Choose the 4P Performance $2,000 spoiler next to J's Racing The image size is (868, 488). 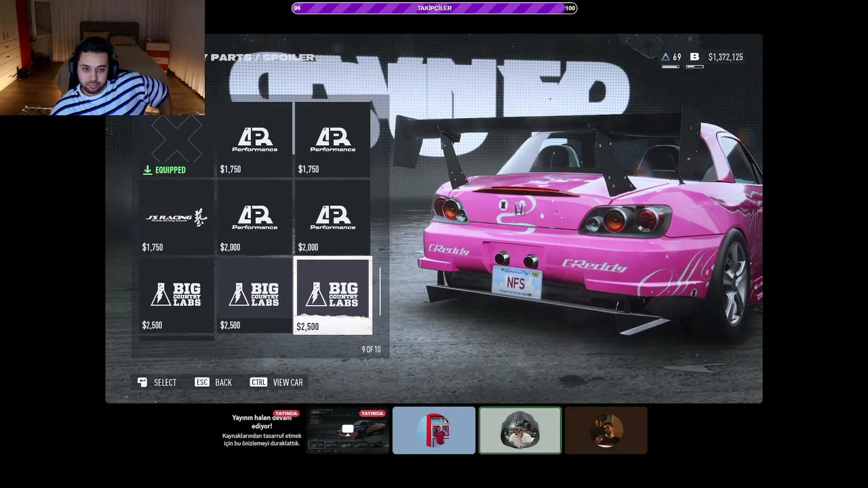(x=254, y=218)
